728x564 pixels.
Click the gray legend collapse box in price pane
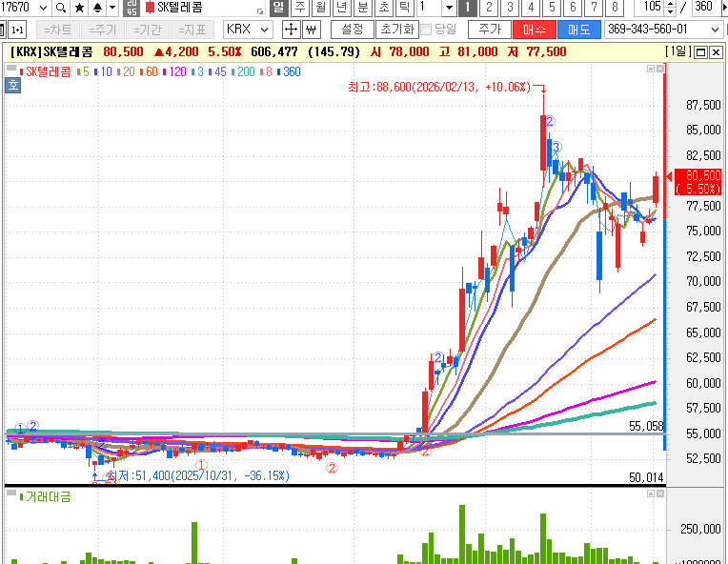click(x=11, y=69)
